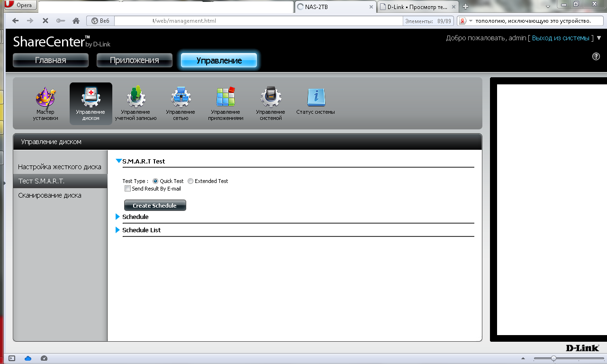
Task: Click the Элементы: 89/89 loading counter
Action: 428,21
